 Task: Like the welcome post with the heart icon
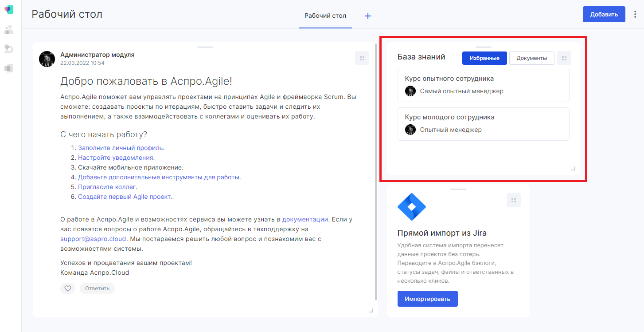point(68,289)
